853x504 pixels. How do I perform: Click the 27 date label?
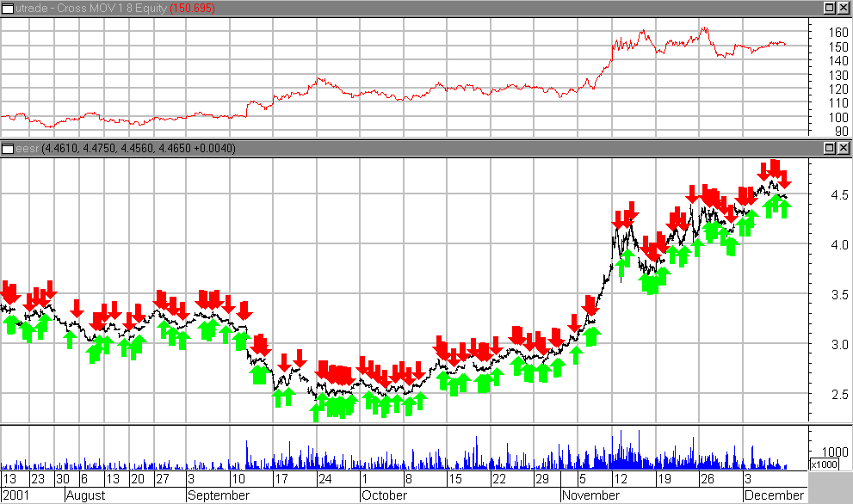pyautogui.click(x=163, y=479)
